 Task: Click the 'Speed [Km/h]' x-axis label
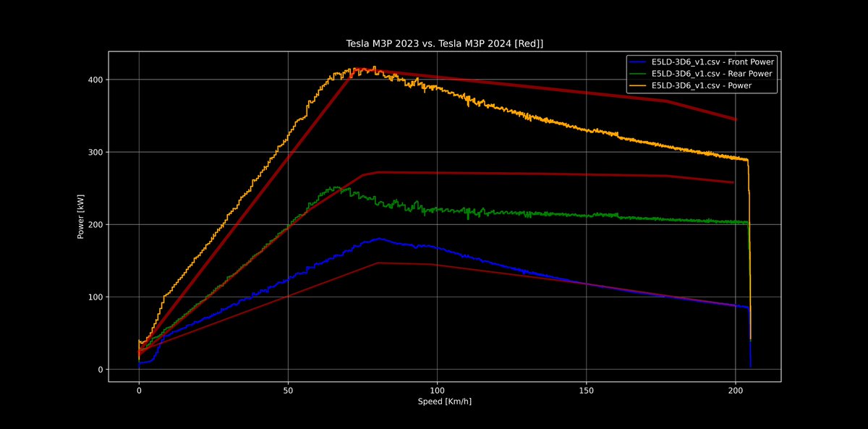[x=444, y=401]
